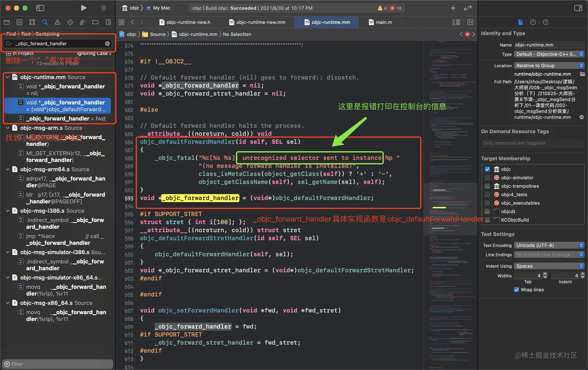Show the 6 build warnings
The image size is (588, 370).
point(382,8)
